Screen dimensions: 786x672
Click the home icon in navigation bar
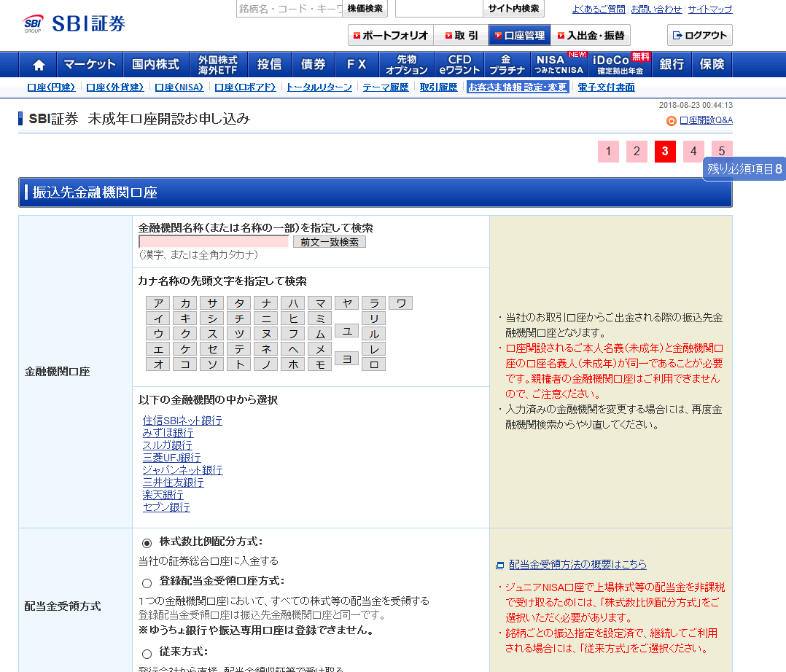(x=38, y=65)
